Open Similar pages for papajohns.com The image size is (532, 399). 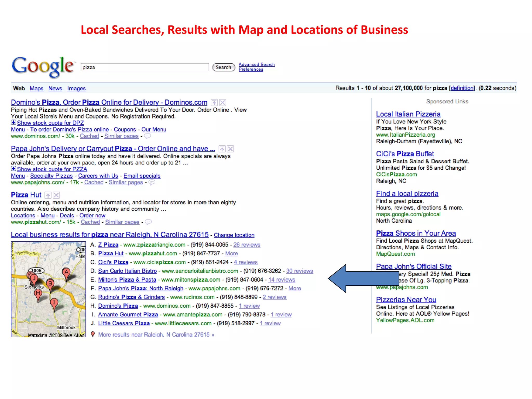(126, 182)
